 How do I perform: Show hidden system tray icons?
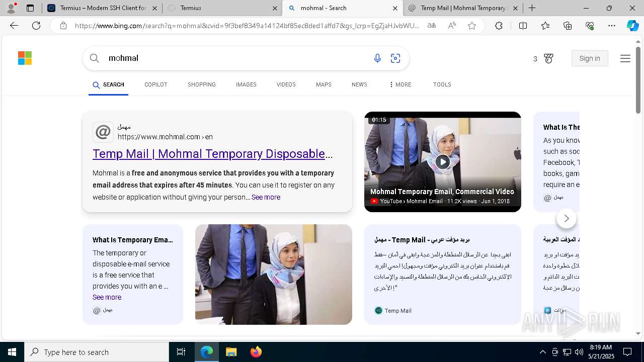(x=542, y=352)
